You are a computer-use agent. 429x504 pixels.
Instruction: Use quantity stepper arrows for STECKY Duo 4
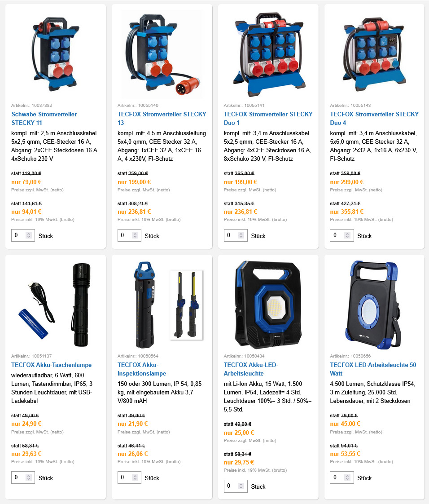click(347, 235)
